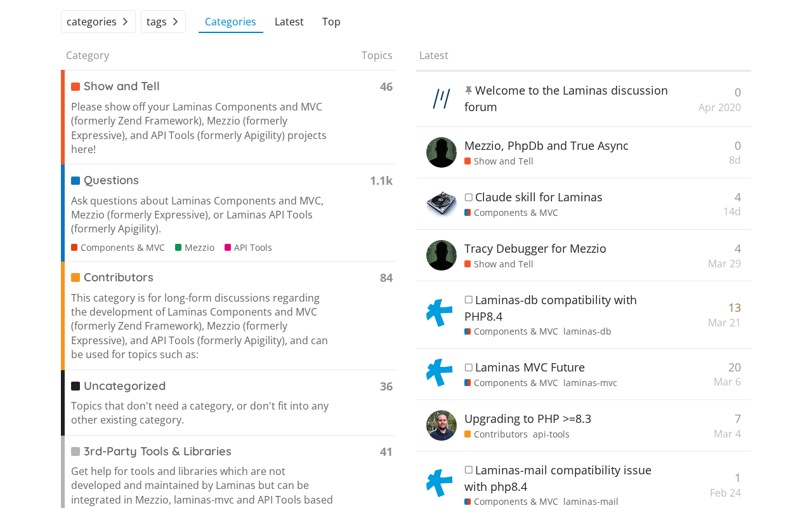
Task: Toggle the checkbox on Claude skill for Laminas
Action: pos(469,197)
